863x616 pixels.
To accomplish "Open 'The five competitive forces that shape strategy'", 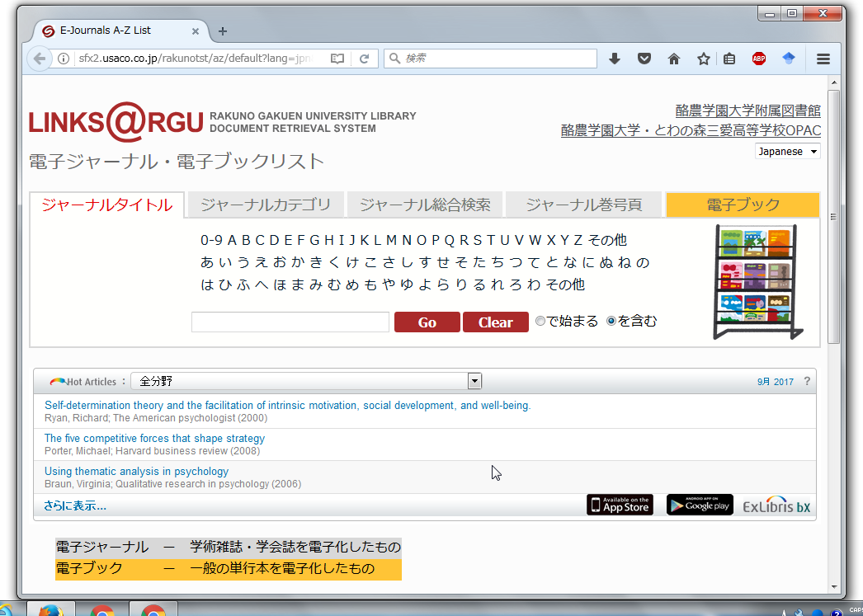I will 154,439.
